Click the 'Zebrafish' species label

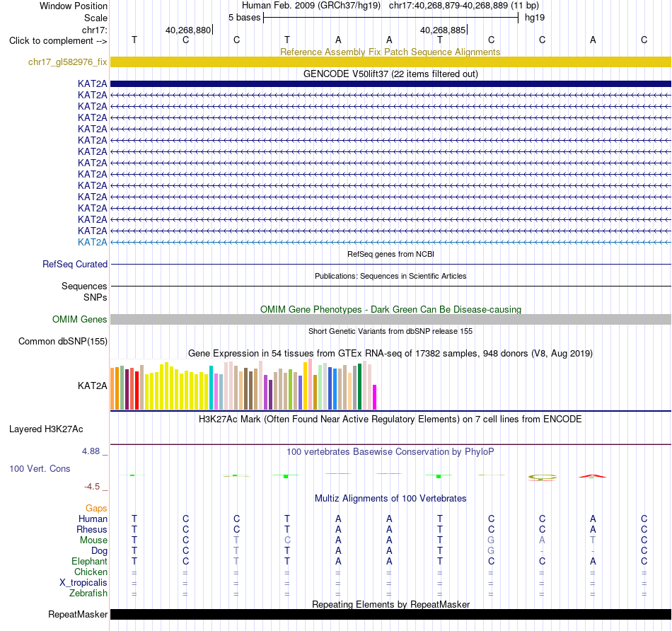[x=88, y=594]
